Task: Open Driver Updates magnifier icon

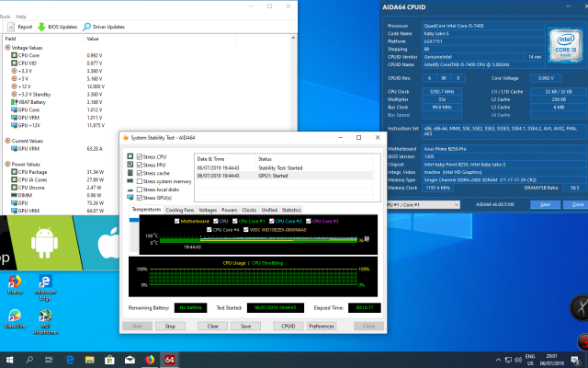Action: click(86, 27)
